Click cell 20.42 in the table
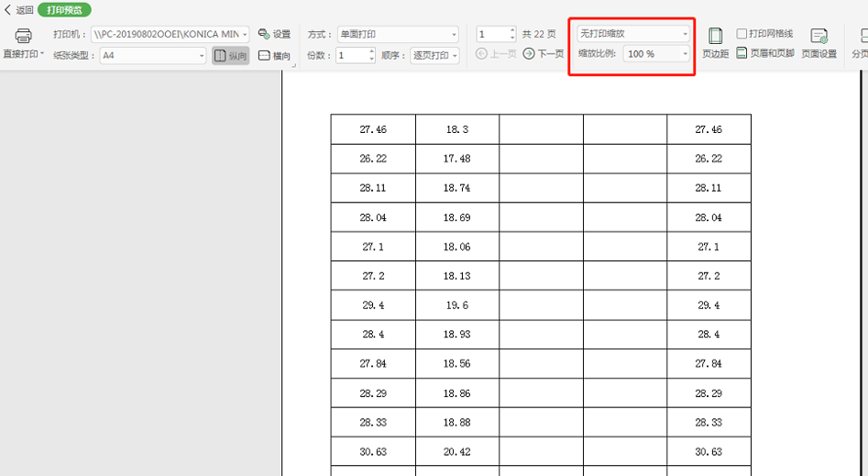The image size is (868, 476). tap(457, 452)
